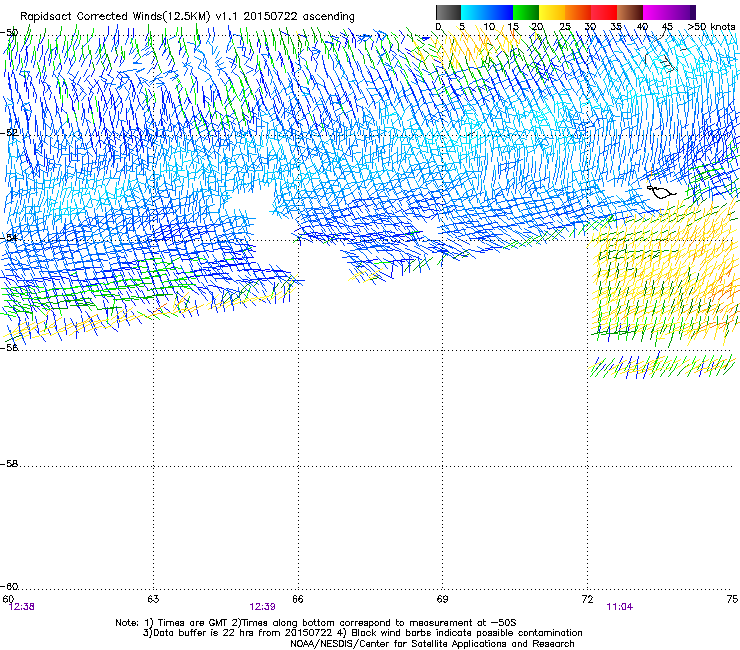Click longitude axis label '69'
The height and width of the screenshot is (650, 740).
coord(442,599)
